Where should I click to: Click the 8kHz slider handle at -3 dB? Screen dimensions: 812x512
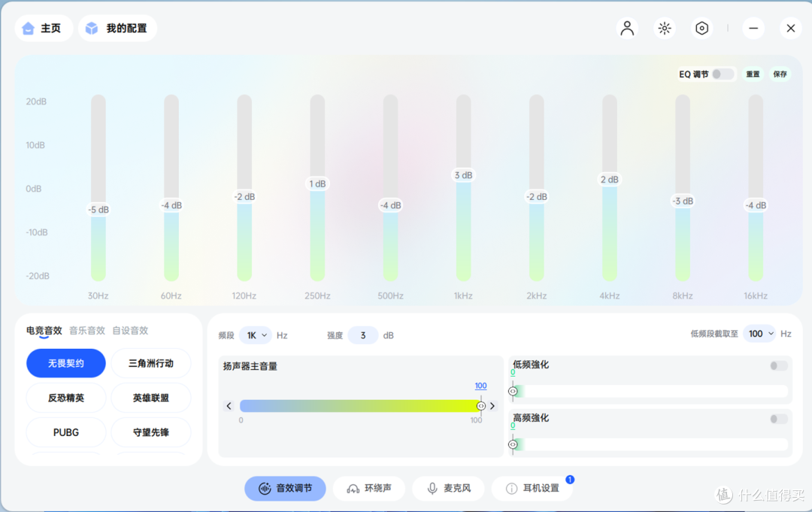click(x=683, y=201)
